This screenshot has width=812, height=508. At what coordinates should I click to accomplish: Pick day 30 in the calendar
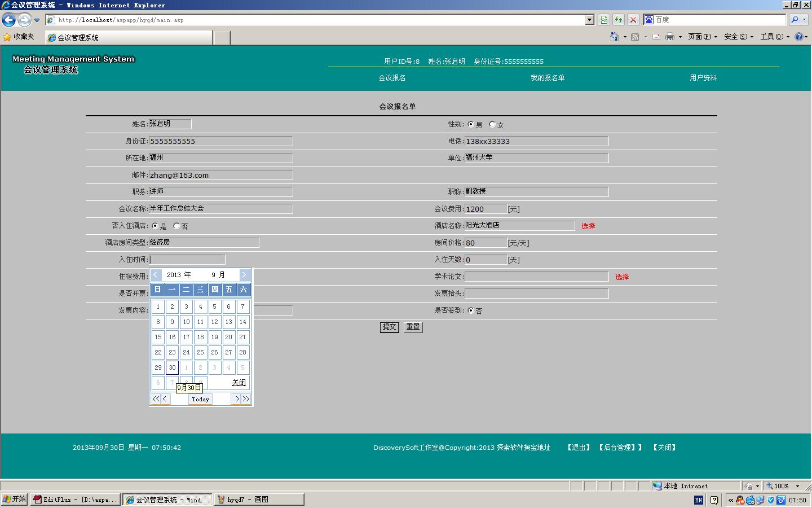pos(172,367)
